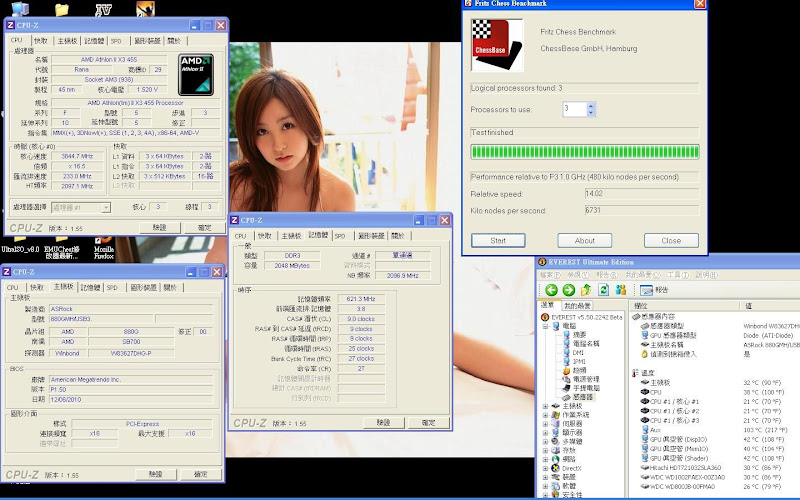The height and width of the screenshot is (500, 800).
Task: Switch to SPD tab in memory CPU-Z window
Action: (340, 236)
